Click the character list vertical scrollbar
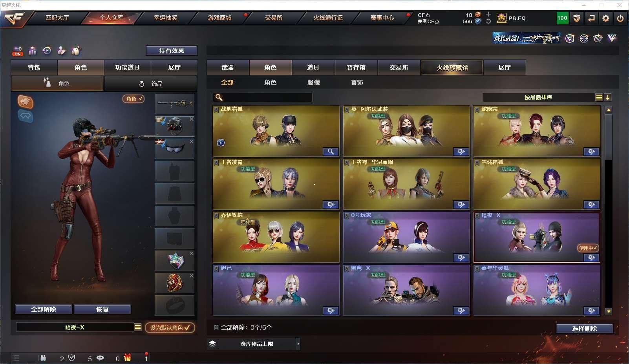629x364 pixels. (x=608, y=137)
